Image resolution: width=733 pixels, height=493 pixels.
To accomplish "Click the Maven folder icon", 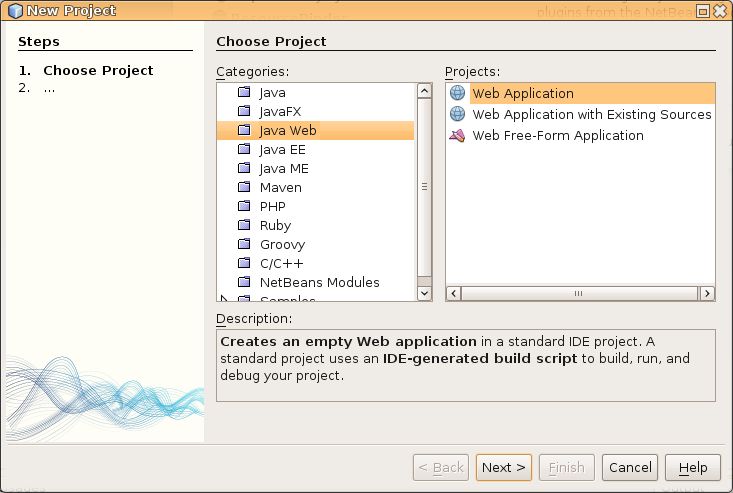I will coord(244,187).
